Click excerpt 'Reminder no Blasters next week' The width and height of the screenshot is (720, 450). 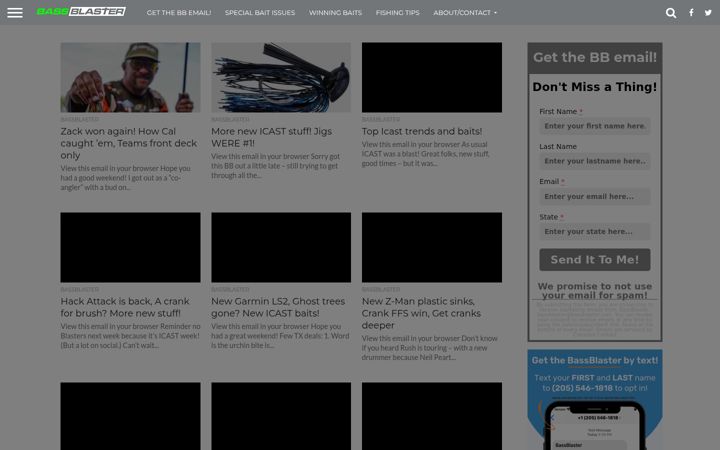click(x=130, y=336)
